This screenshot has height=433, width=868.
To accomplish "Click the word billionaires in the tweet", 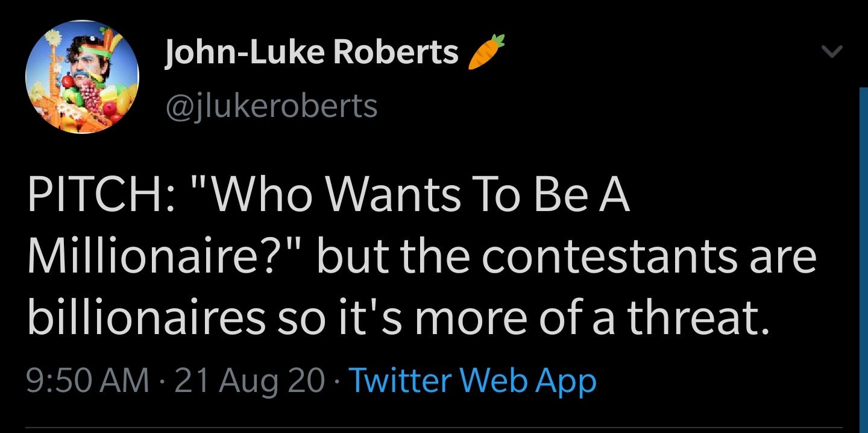I will tap(146, 318).
